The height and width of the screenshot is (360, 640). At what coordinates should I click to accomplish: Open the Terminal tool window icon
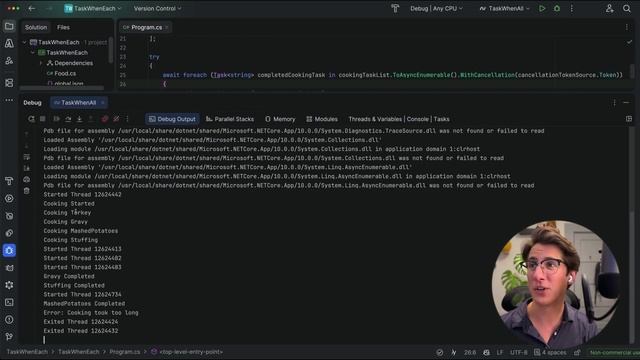[9, 302]
